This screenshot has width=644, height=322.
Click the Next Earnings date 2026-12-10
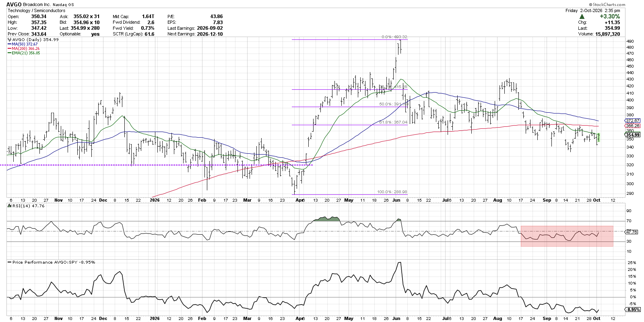[210, 34]
